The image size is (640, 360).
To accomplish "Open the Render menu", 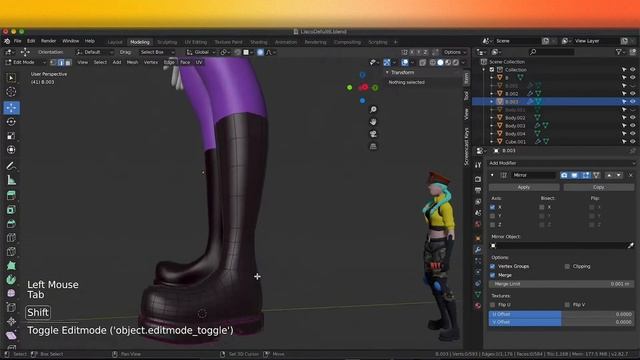I will point(48,41).
